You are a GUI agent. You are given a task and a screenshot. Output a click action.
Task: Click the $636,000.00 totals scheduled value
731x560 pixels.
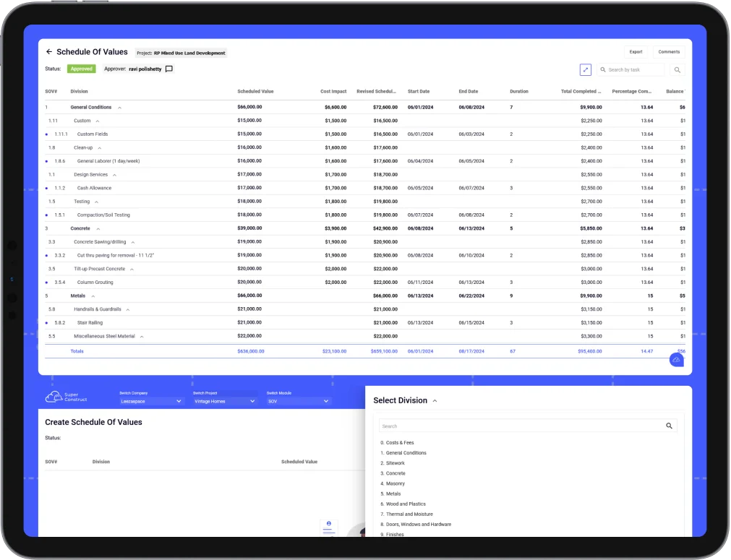[x=251, y=351]
